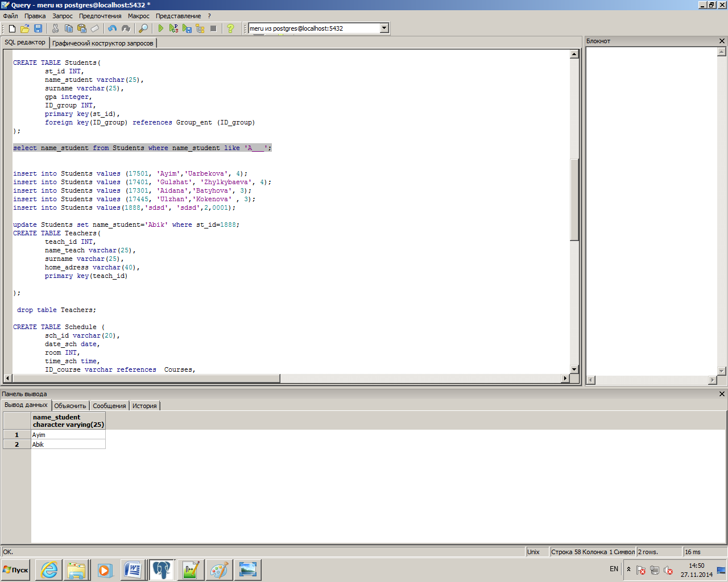Click the Cancel query stop icon

213,28
